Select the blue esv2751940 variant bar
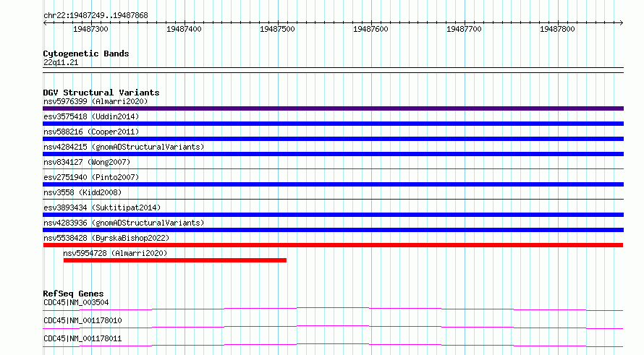The height and width of the screenshot is (355, 644). point(333,184)
